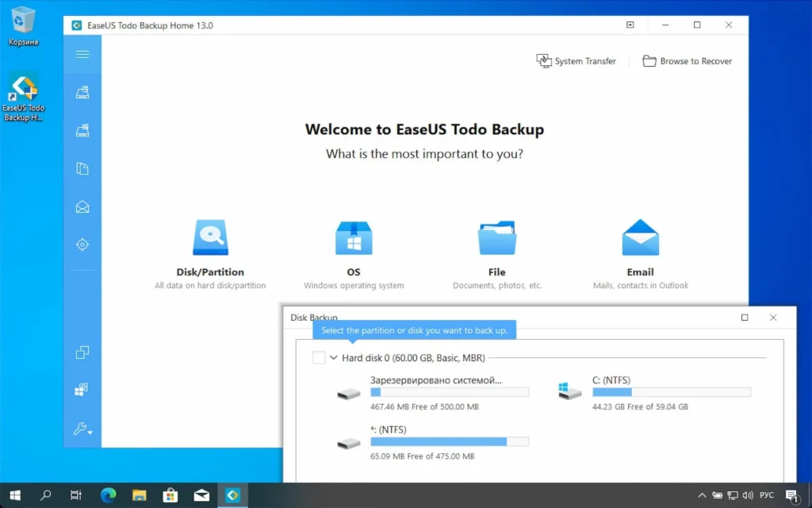Show hidden tray icons chevron
This screenshot has width=812, height=508.
703,495
